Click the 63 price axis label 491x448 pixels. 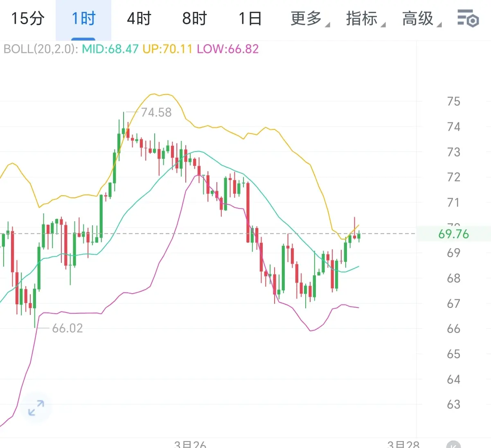453,405
